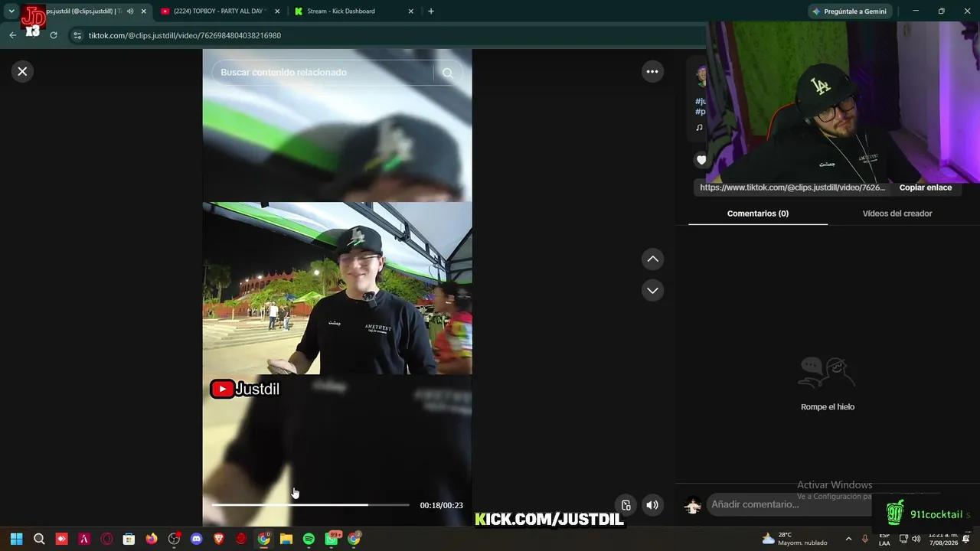Viewport: 980px width, 551px height.
Task: Open the red circular app in taskbar
Action: coord(241,539)
